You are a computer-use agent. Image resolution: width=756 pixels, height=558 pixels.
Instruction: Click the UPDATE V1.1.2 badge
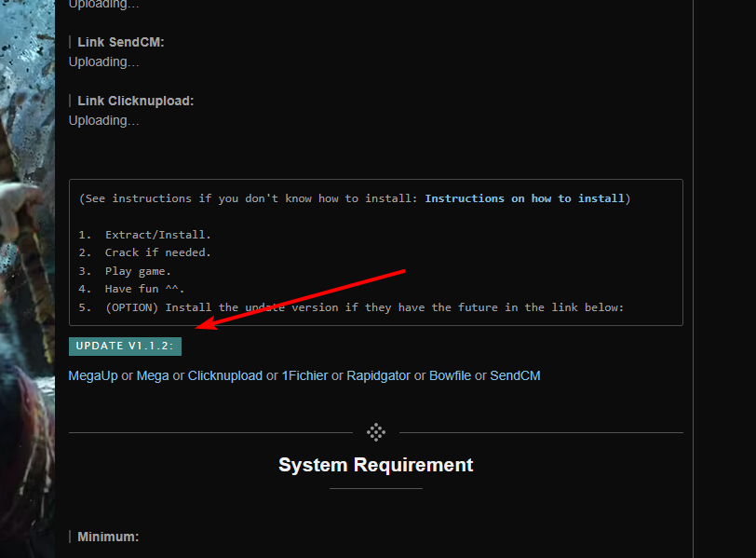(x=126, y=346)
